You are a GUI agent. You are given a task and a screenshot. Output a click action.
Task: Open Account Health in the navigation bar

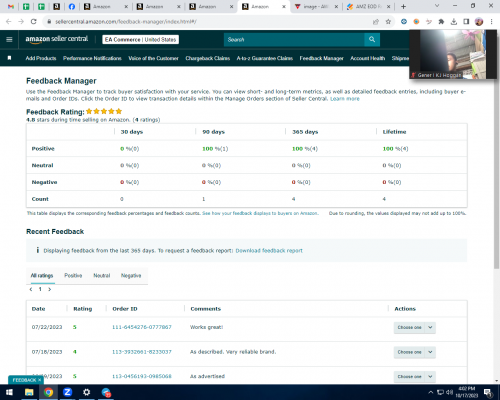tap(367, 58)
